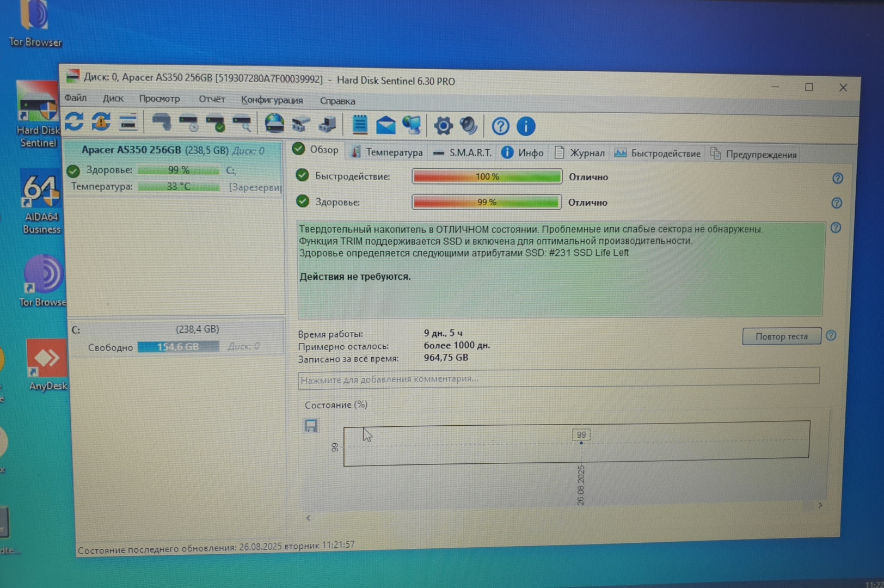
Task: Click the globe disk toolbar icon
Action: pos(274,124)
